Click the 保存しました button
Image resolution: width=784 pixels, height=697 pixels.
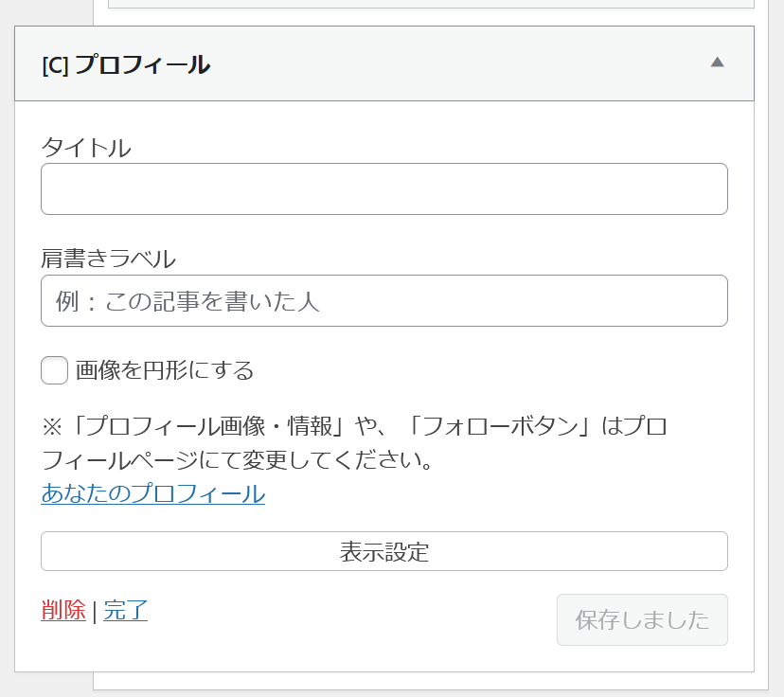pos(642,620)
